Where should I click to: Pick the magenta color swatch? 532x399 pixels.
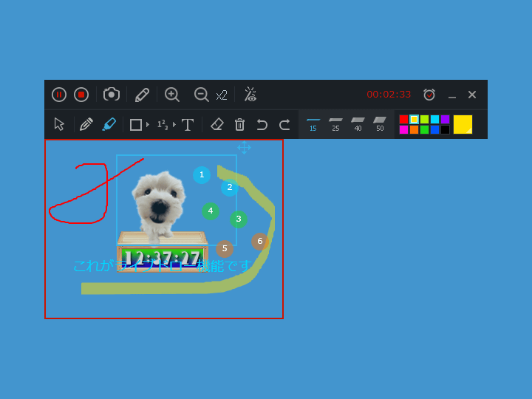[403, 129]
